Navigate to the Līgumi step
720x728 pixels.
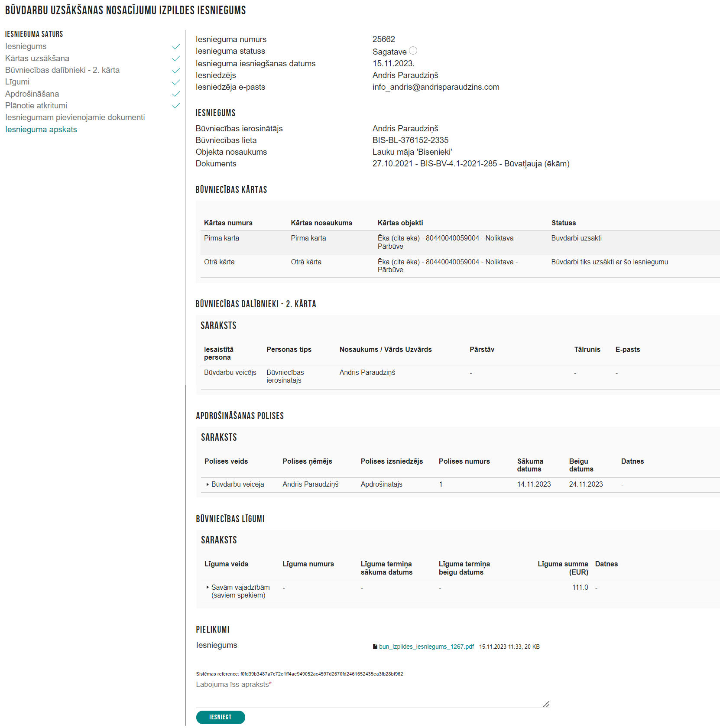pos(17,82)
